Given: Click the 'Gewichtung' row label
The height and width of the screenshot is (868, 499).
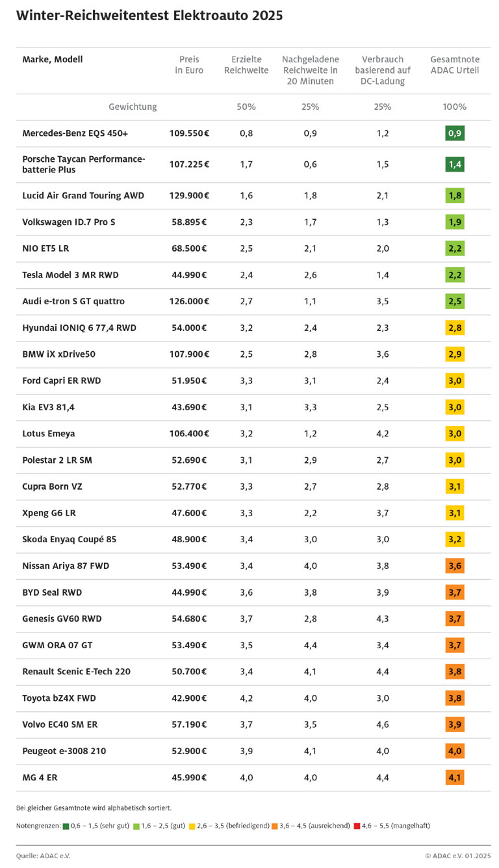Looking at the screenshot, I should click(x=133, y=107).
